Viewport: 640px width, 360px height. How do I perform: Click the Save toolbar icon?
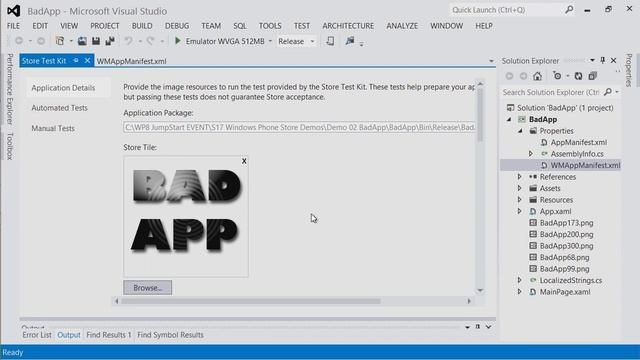click(96, 41)
